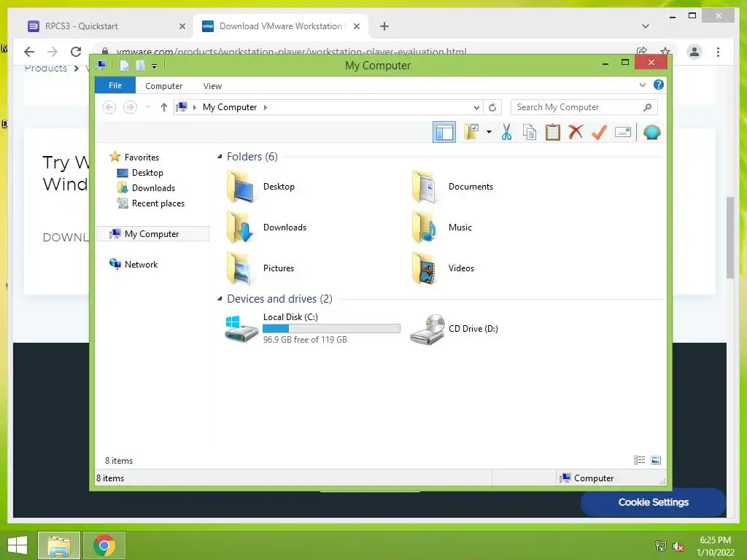The width and height of the screenshot is (747, 560).
Task: Open a new Chrome tab
Action: 384,26
